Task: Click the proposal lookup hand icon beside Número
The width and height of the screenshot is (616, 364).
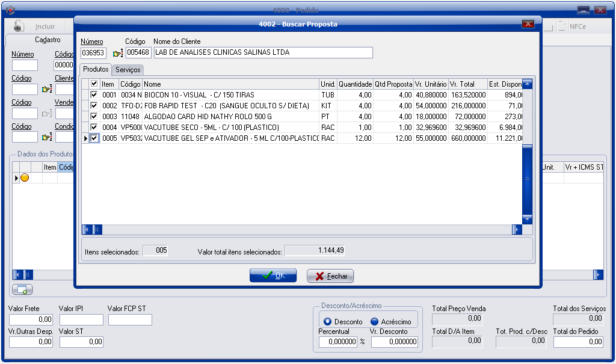Action: coord(117,53)
